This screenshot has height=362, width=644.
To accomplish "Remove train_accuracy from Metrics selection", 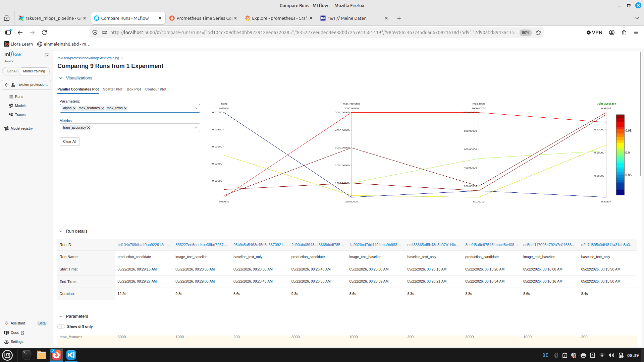I will coord(89,128).
